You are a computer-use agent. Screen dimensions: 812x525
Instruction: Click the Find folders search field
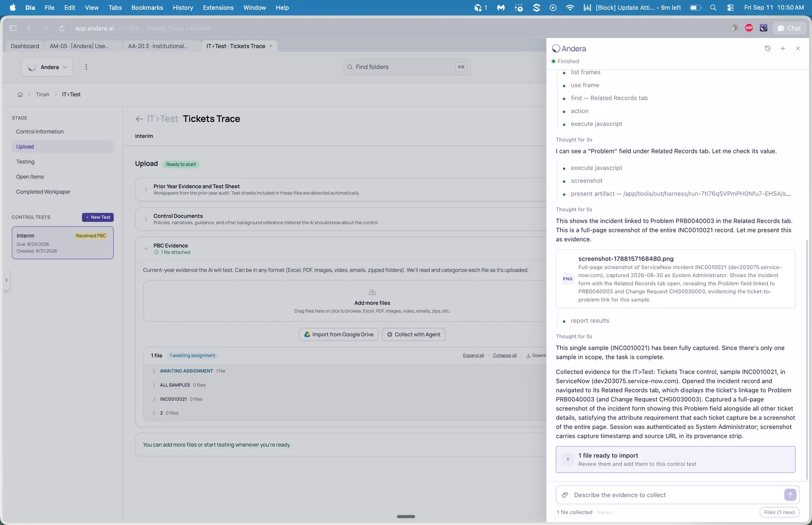pyautogui.click(x=407, y=67)
